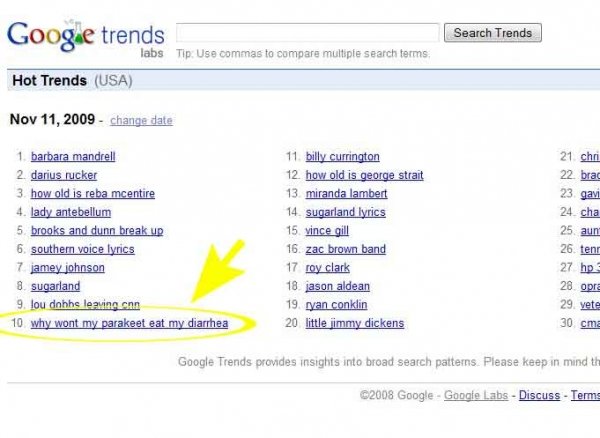Click the Google Trends logo

coord(86,38)
